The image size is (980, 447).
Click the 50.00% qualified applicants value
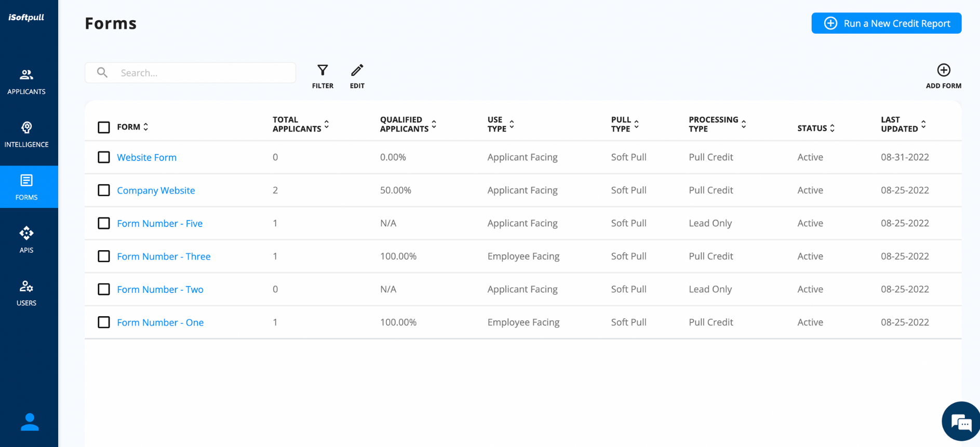pyautogui.click(x=396, y=190)
